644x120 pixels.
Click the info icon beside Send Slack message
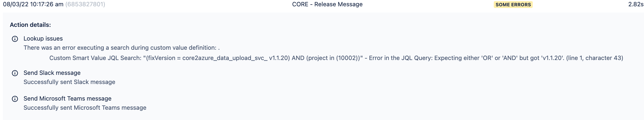click(15, 73)
